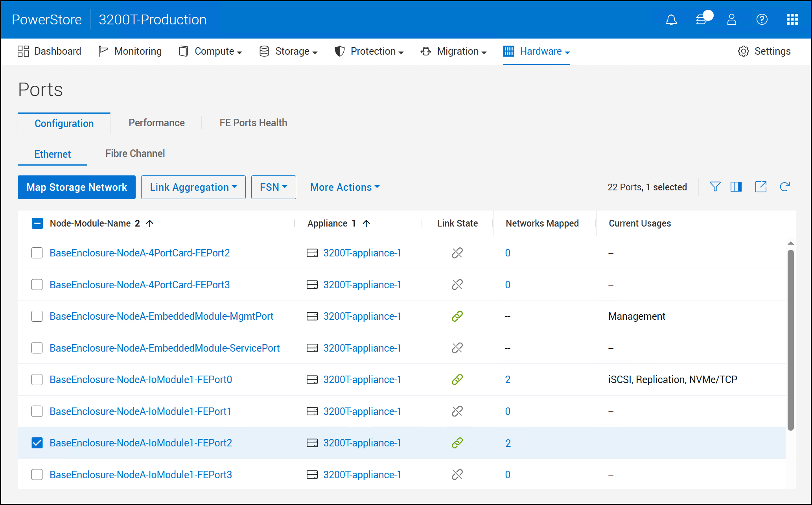The image size is (812, 505).
Task: Click sort arrow on Appliance column
Action: [366, 223]
